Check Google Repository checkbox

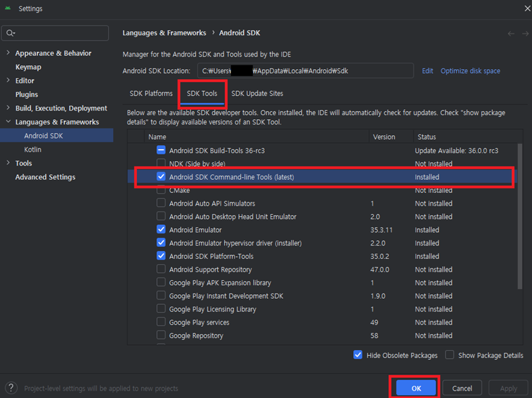click(x=161, y=335)
